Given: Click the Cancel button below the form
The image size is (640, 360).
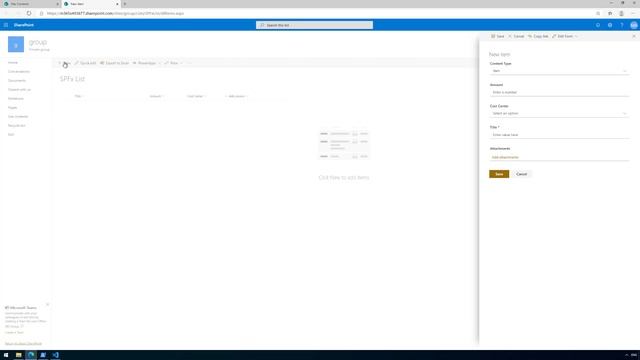Looking at the screenshot, I should [521, 174].
